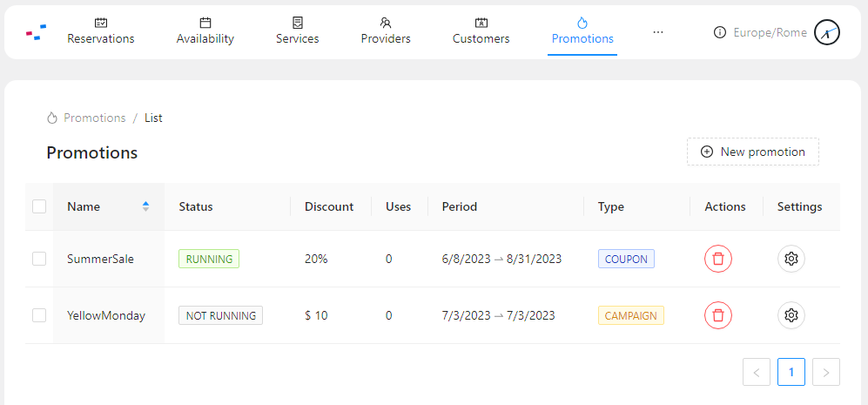
Task: Open settings gear for YellowMonday
Action: tap(791, 315)
